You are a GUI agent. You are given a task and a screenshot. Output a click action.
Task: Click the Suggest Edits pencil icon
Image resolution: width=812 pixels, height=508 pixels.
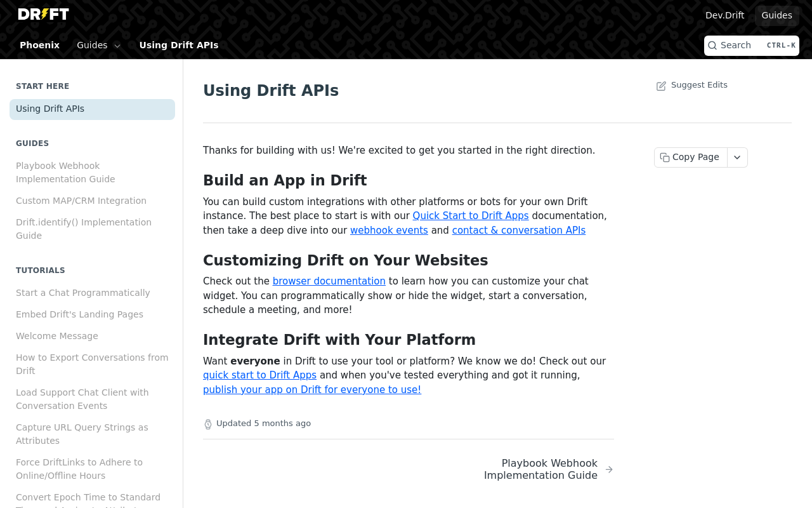click(661, 86)
